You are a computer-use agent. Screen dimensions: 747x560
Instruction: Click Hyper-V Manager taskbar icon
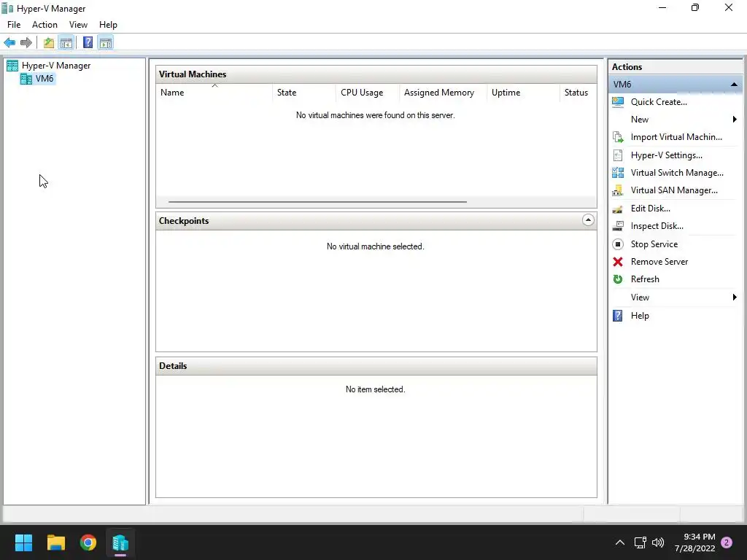point(120,542)
